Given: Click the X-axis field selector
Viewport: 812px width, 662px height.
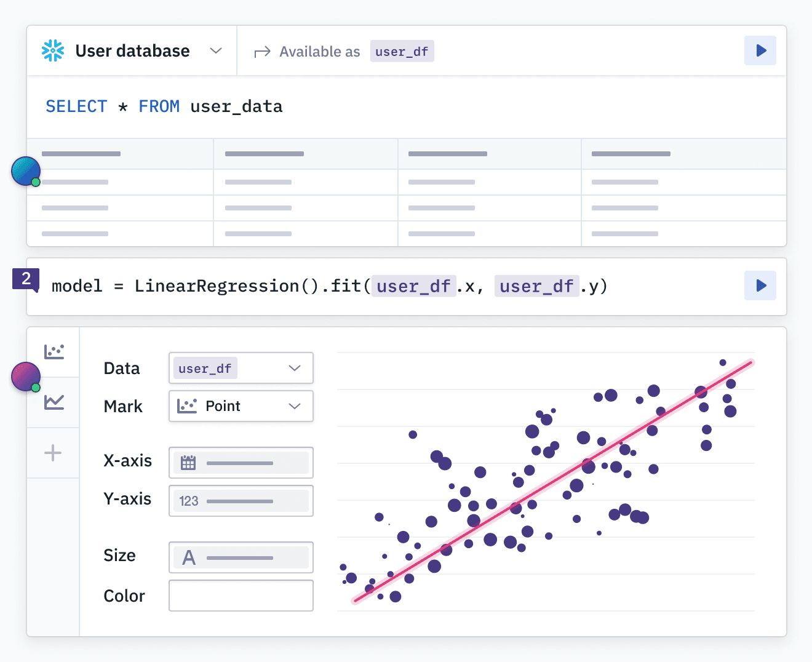Looking at the screenshot, I should click(241, 463).
